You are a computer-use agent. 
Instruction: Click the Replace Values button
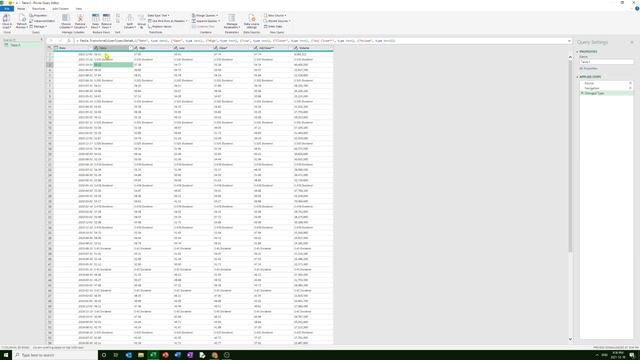pos(160,27)
